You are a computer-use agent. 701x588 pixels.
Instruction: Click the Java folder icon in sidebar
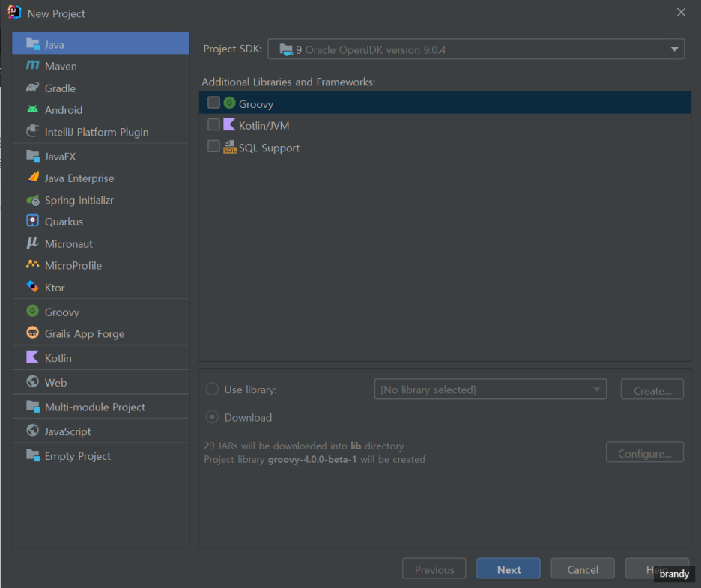[x=33, y=44]
